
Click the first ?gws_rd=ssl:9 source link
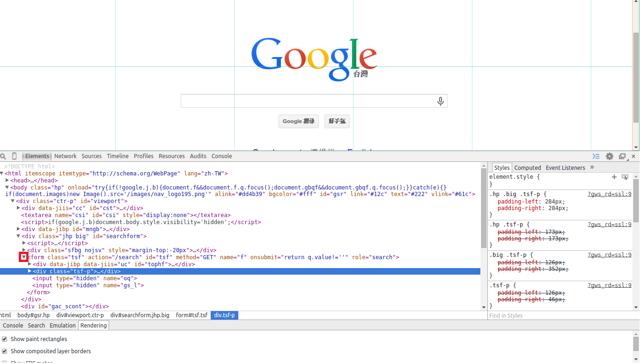coord(609,194)
